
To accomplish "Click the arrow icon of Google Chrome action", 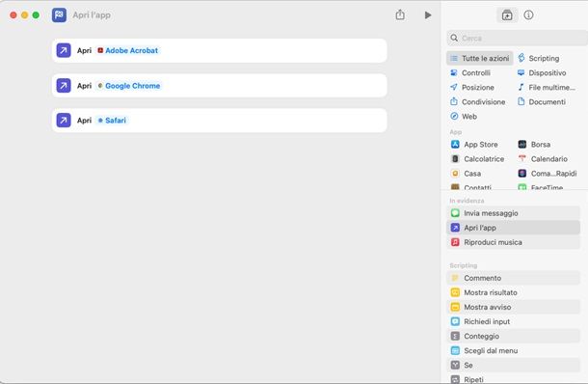I will 64,86.
